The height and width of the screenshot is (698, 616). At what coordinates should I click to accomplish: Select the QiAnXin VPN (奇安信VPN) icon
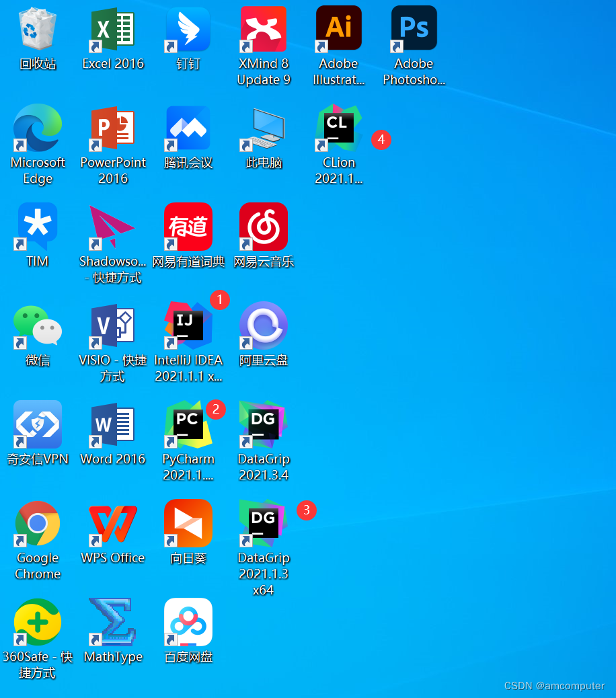38,425
